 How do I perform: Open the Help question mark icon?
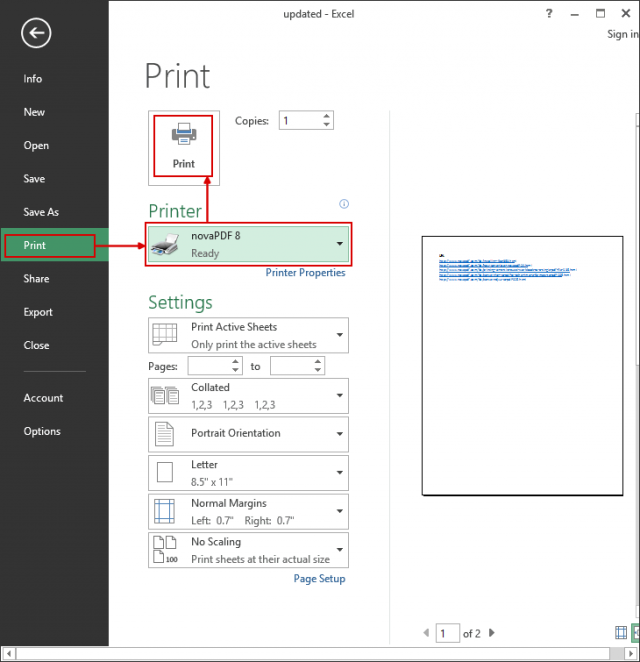point(549,14)
